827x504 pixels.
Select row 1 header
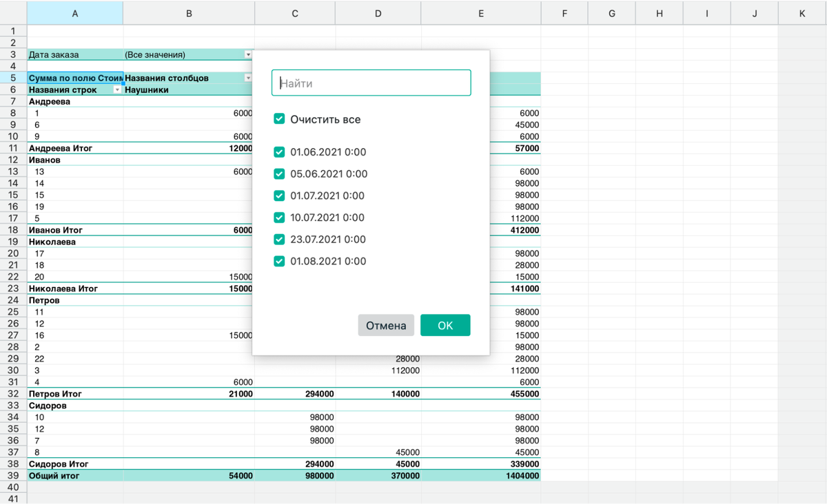(13, 31)
